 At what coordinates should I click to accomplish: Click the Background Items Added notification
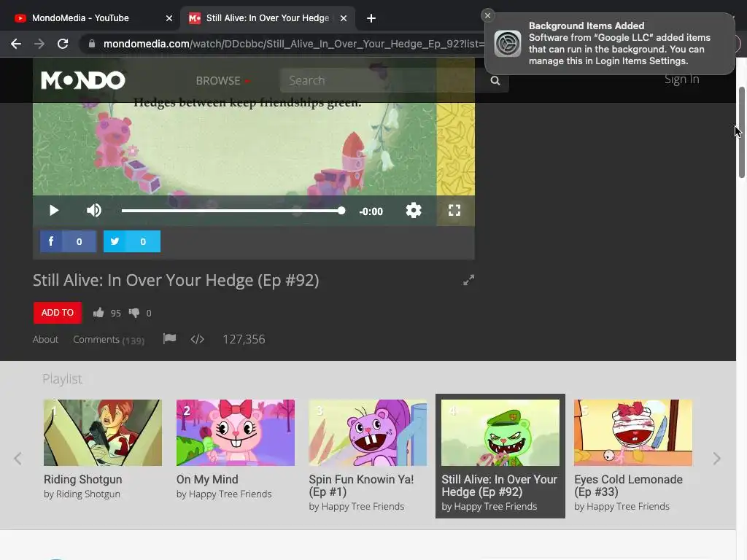coord(610,43)
